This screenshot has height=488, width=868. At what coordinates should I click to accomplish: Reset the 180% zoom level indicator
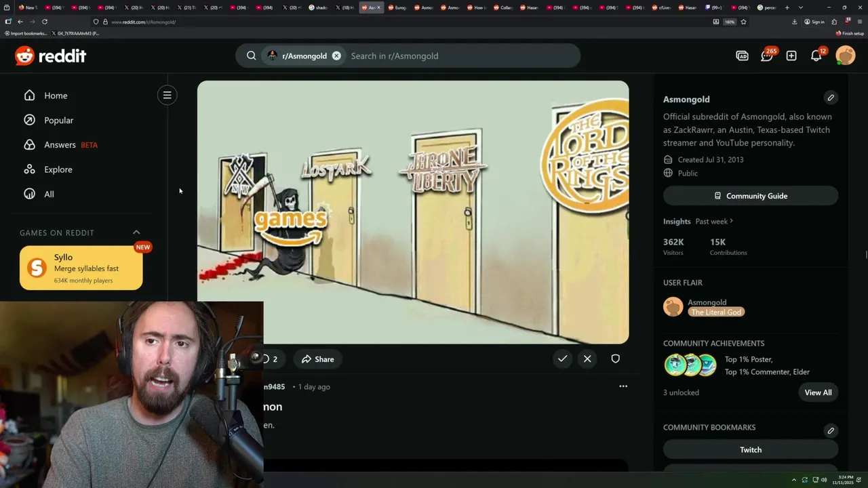point(730,22)
